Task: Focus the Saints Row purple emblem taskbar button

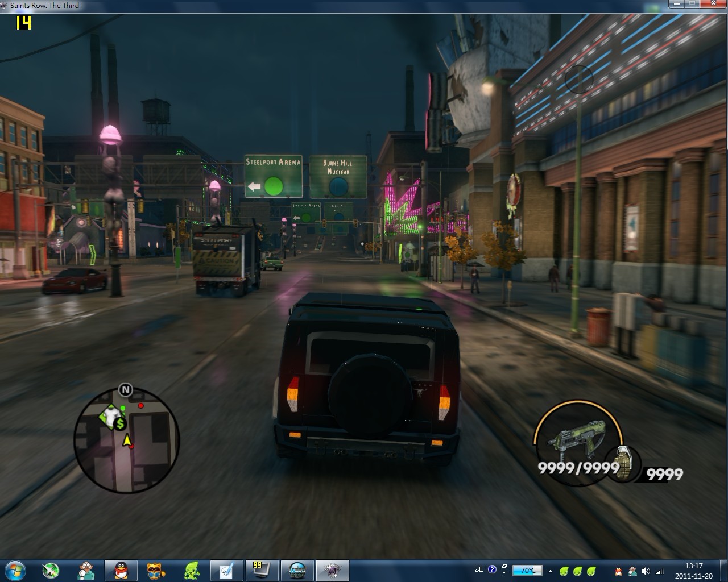Action: coord(332,570)
